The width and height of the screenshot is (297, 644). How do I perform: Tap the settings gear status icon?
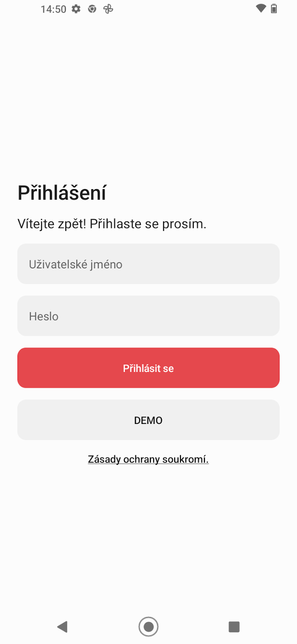point(76,9)
